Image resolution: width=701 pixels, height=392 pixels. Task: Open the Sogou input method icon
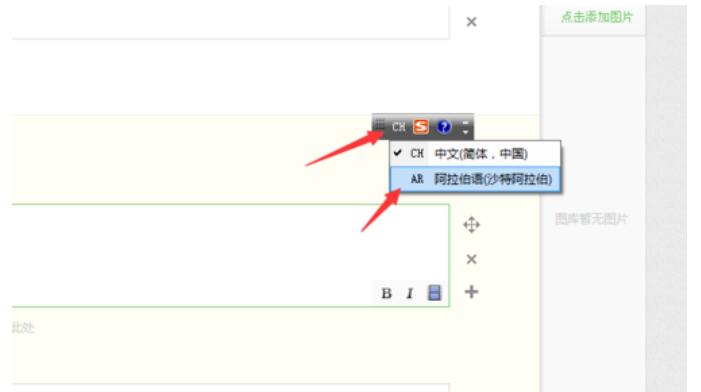tap(421, 127)
